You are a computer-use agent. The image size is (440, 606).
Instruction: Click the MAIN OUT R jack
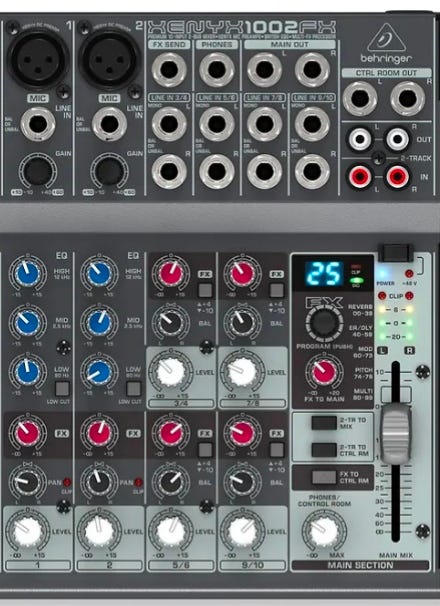[x=312, y=70]
